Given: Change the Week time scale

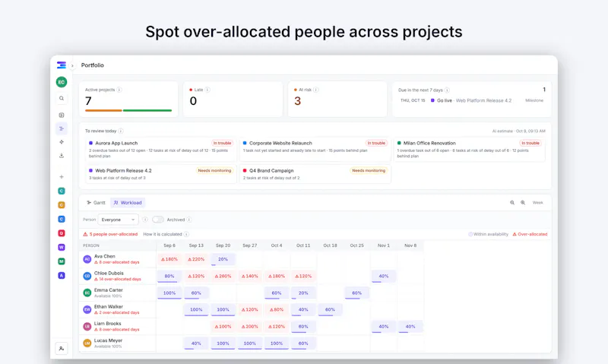Looking at the screenshot, I should [538, 203].
